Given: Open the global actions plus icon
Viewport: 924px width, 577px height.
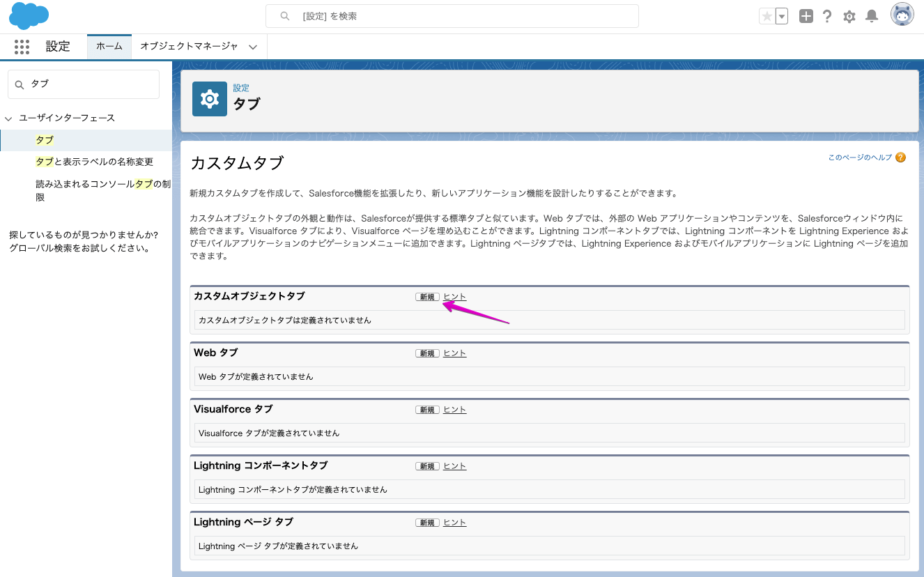Looking at the screenshot, I should click(806, 16).
